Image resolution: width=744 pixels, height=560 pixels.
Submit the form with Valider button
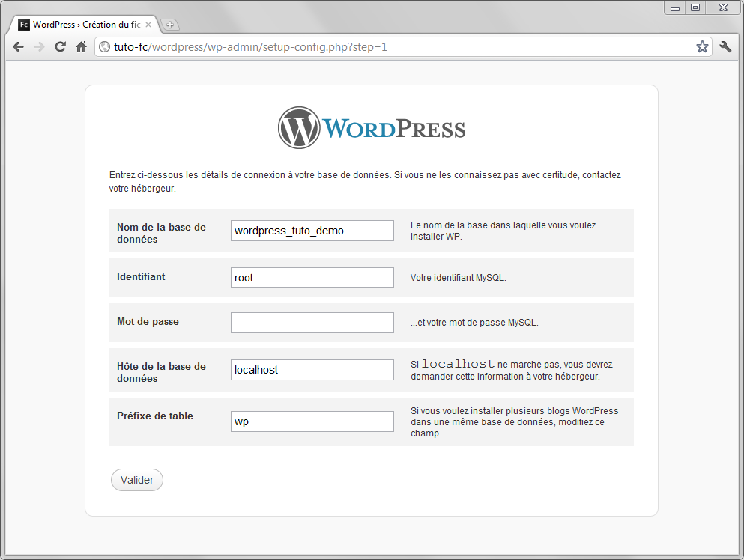(137, 480)
